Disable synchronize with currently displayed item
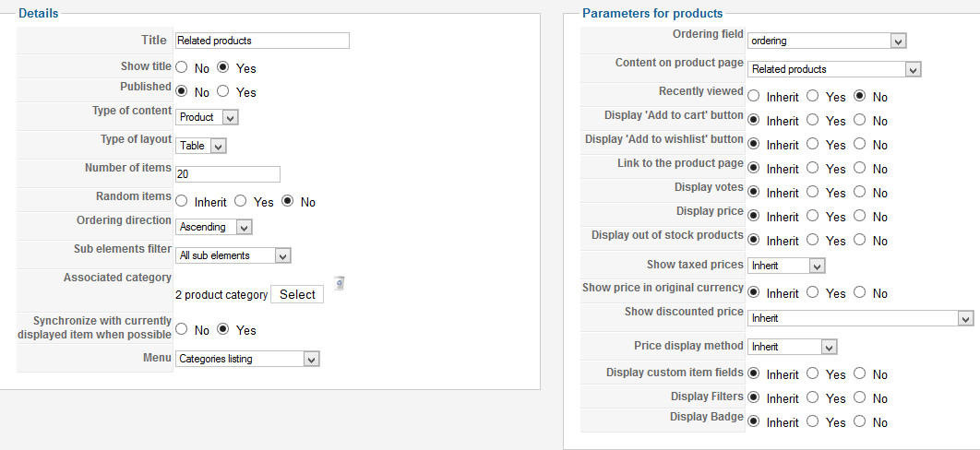This screenshot has height=450, width=980. point(182,329)
